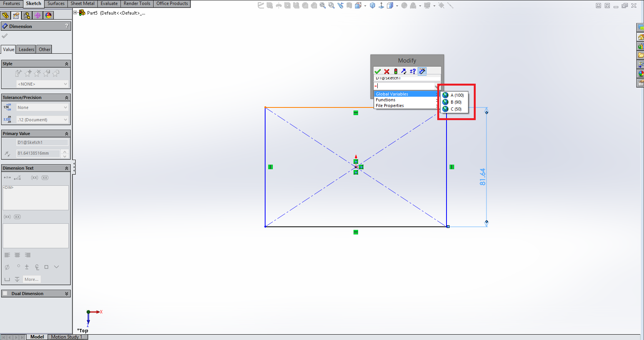Image resolution: width=644 pixels, height=340 pixels.
Task: Cancel the Modify dialog with red X
Action: point(387,71)
